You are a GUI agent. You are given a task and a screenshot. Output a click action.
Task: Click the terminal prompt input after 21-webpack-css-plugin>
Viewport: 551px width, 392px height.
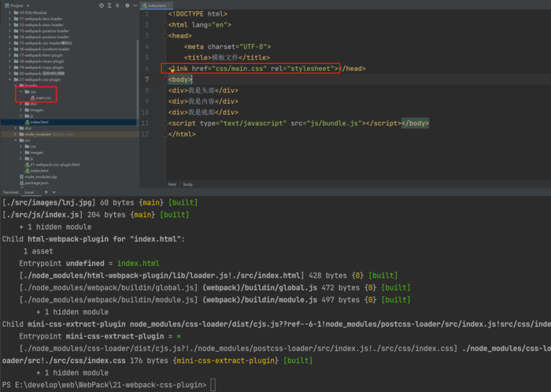pyautogui.click(x=213, y=385)
